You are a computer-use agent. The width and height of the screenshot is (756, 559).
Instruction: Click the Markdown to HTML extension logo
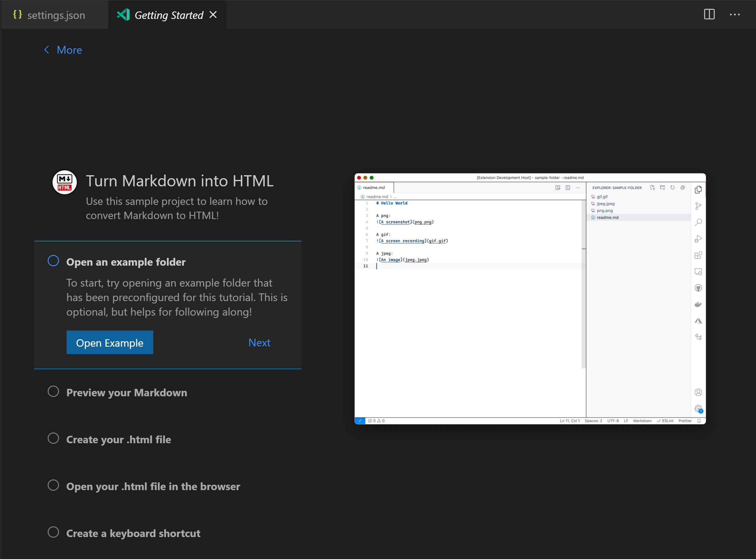tap(64, 182)
